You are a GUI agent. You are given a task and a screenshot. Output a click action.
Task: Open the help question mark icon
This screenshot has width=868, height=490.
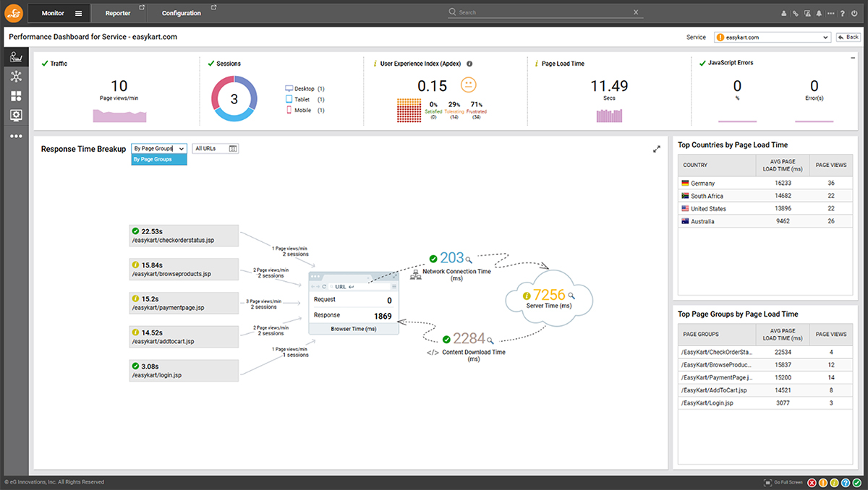[843, 13]
